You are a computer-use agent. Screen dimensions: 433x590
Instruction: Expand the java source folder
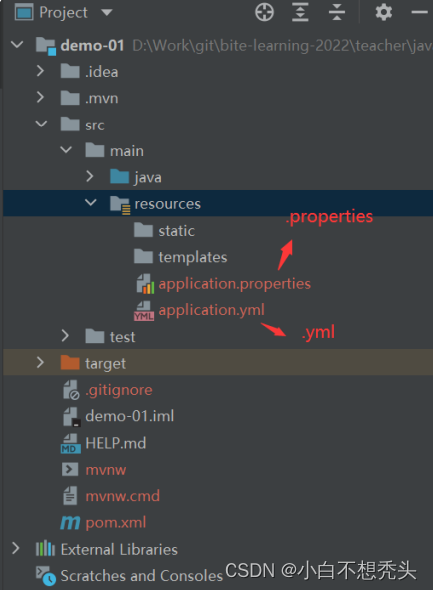90,176
